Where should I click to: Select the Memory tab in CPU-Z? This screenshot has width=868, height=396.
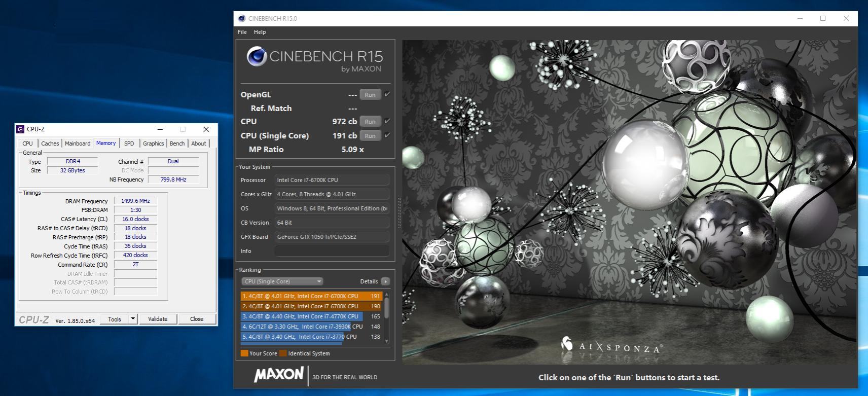click(106, 143)
